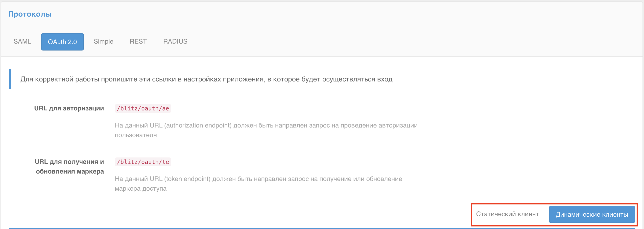Open the Simple protocol tab

coord(103,42)
